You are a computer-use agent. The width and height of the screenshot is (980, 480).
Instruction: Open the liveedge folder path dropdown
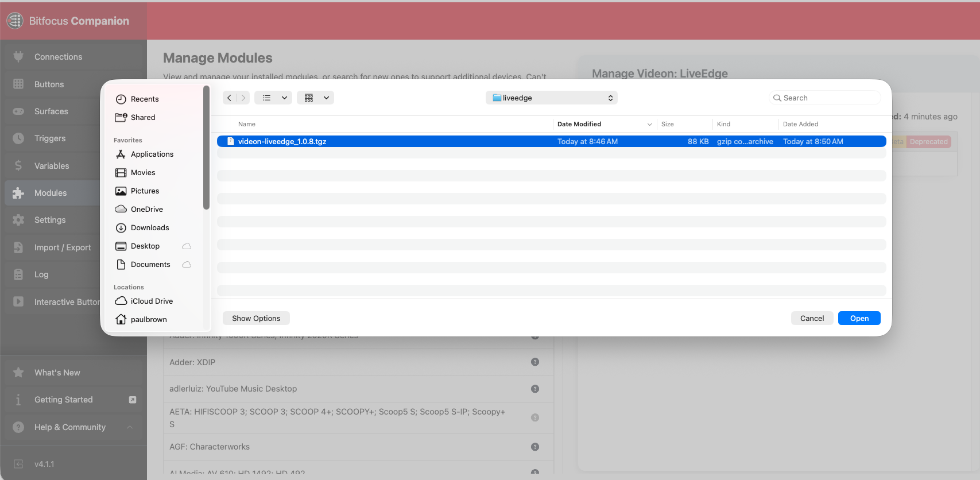point(552,98)
